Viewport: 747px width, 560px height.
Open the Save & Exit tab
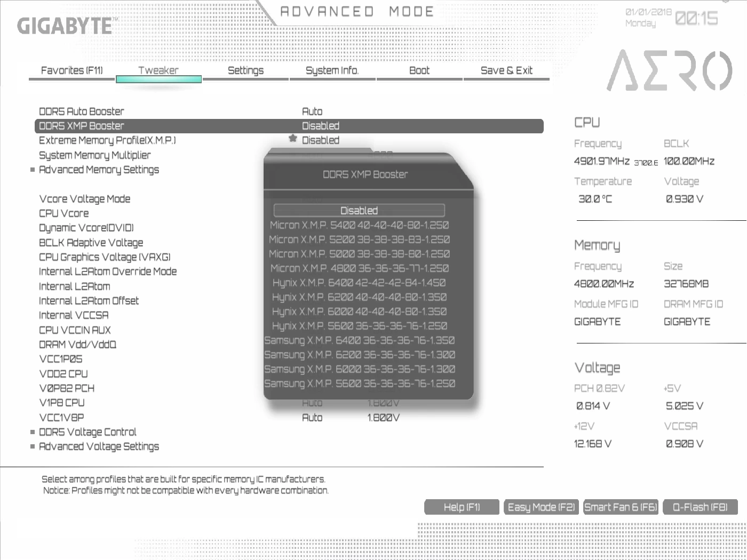pyautogui.click(x=506, y=70)
